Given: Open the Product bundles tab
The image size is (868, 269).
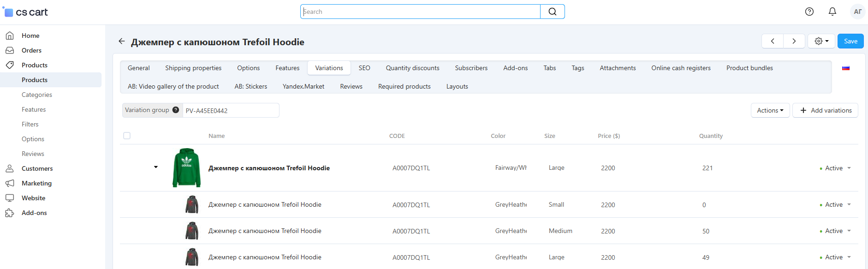Looking at the screenshot, I should pyautogui.click(x=749, y=68).
